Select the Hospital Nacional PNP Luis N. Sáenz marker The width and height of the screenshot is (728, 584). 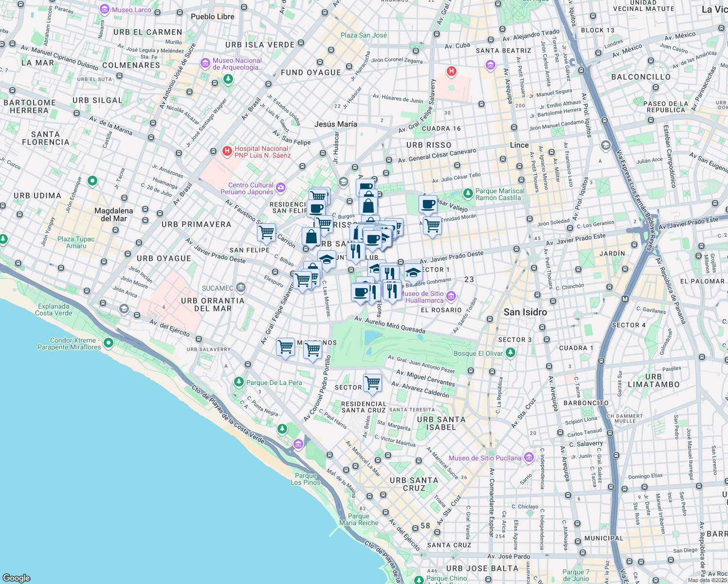tap(227, 151)
